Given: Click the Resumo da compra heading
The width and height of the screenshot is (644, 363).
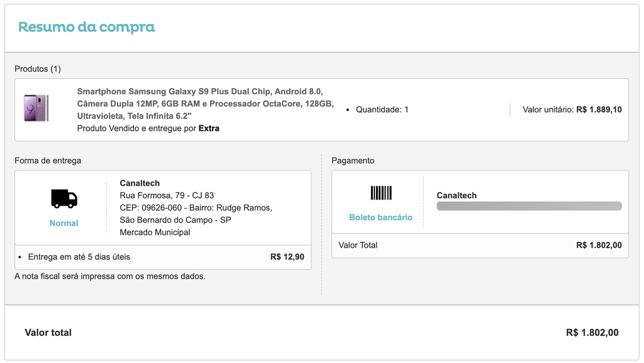Looking at the screenshot, I should tap(86, 26).
